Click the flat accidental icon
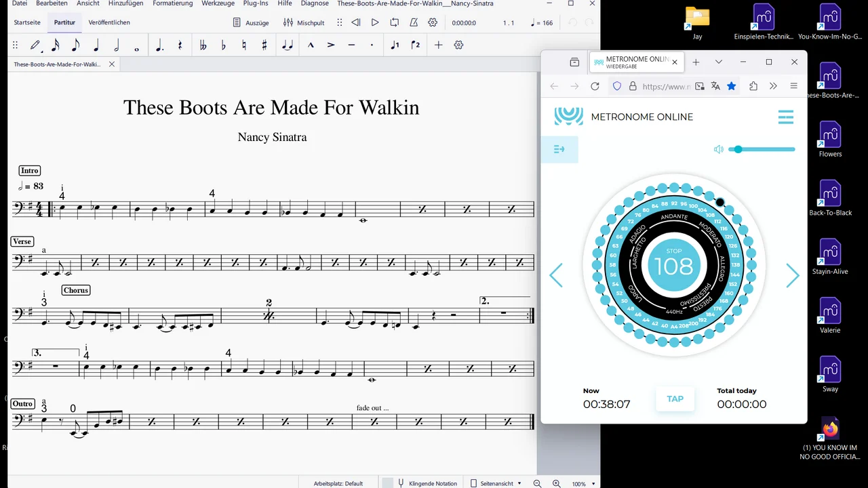 224,45
